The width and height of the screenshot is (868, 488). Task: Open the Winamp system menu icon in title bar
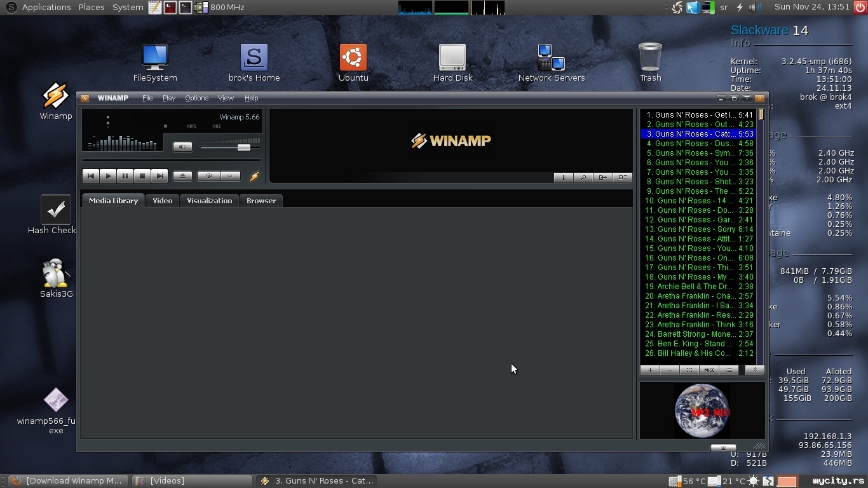coord(85,98)
